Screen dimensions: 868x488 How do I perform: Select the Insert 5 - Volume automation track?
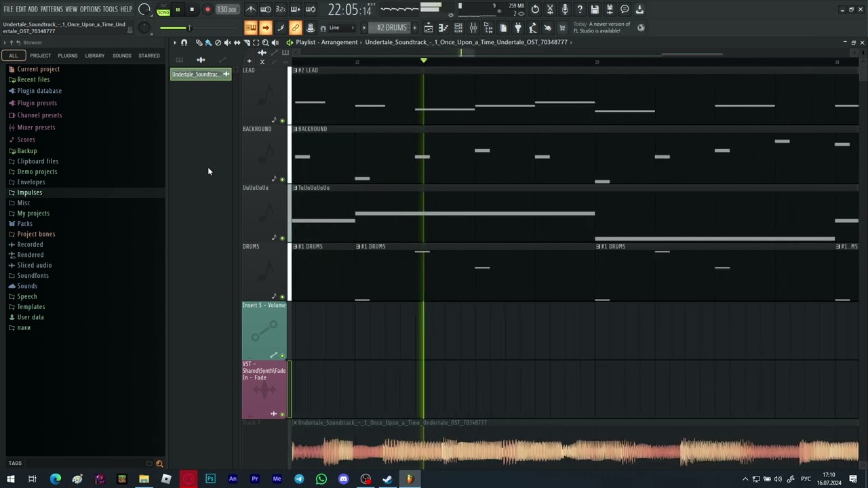tap(264, 331)
